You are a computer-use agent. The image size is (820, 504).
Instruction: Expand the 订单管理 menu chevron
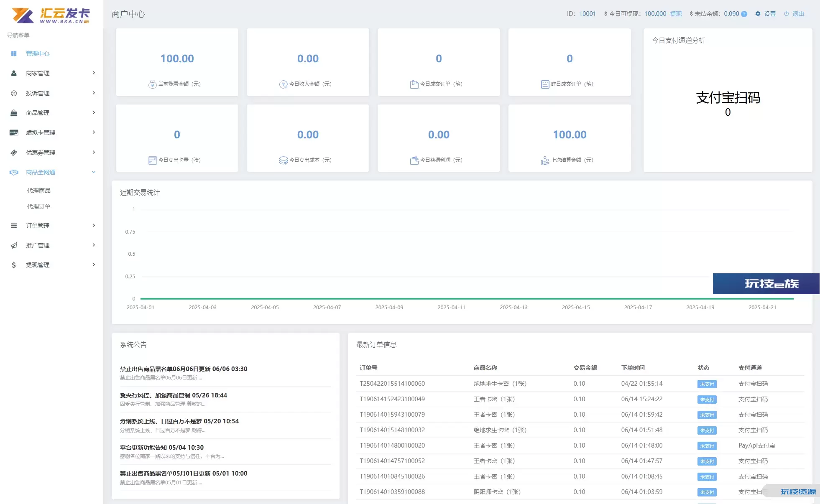pos(94,225)
